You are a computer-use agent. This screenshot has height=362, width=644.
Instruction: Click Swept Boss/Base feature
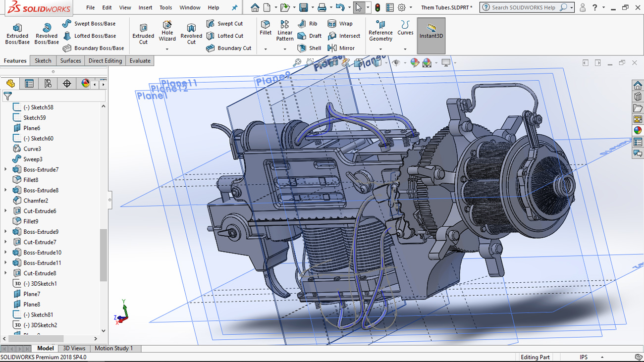coord(89,24)
